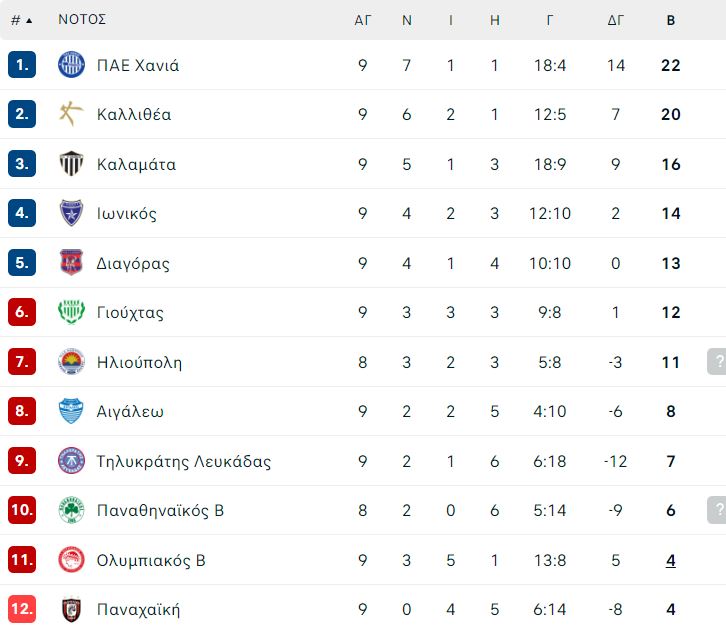Click the Παναθηναϊκός Β clover logo

(71, 510)
